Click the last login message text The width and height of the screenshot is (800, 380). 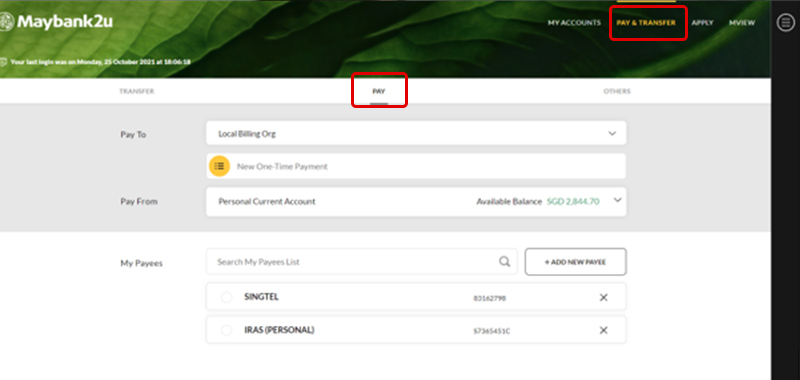pyautogui.click(x=101, y=62)
